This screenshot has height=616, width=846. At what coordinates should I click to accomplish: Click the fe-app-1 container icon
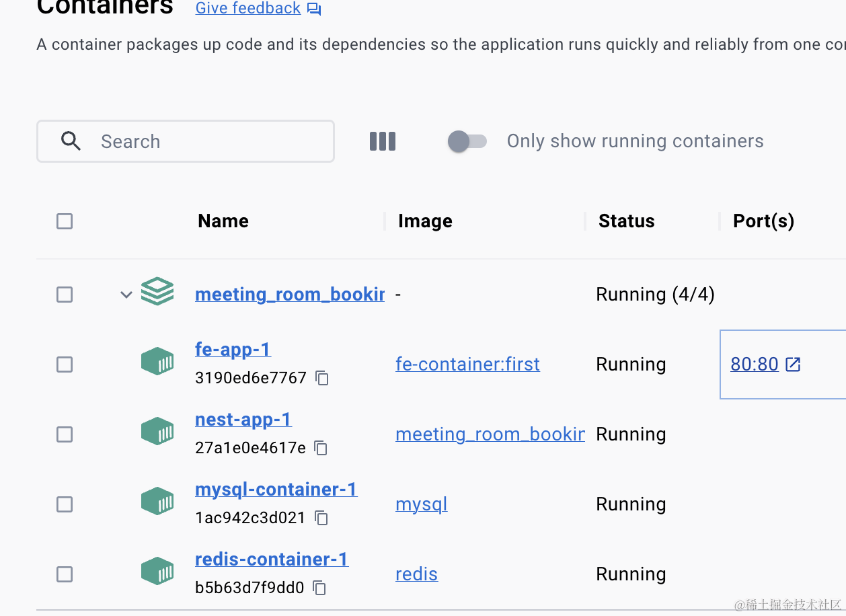[157, 362]
